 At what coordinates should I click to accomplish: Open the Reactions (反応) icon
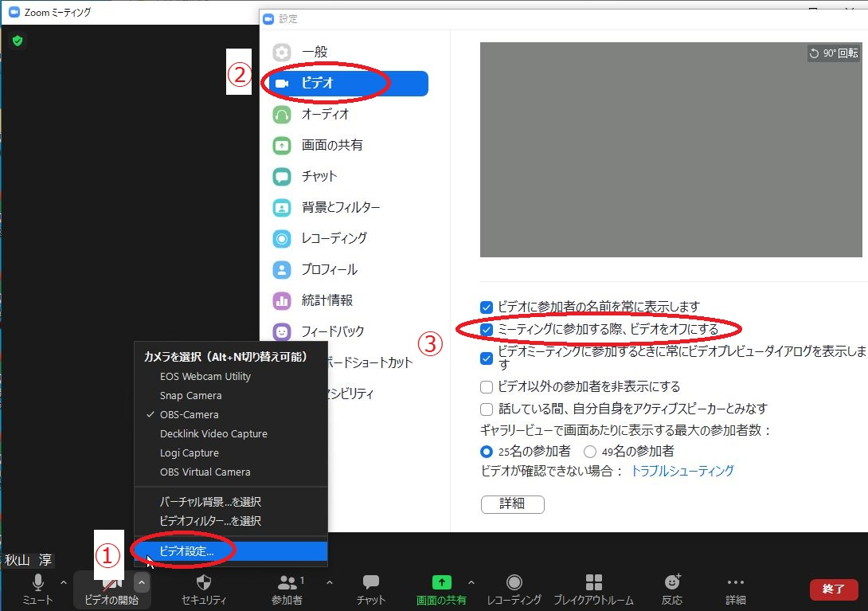point(672,582)
